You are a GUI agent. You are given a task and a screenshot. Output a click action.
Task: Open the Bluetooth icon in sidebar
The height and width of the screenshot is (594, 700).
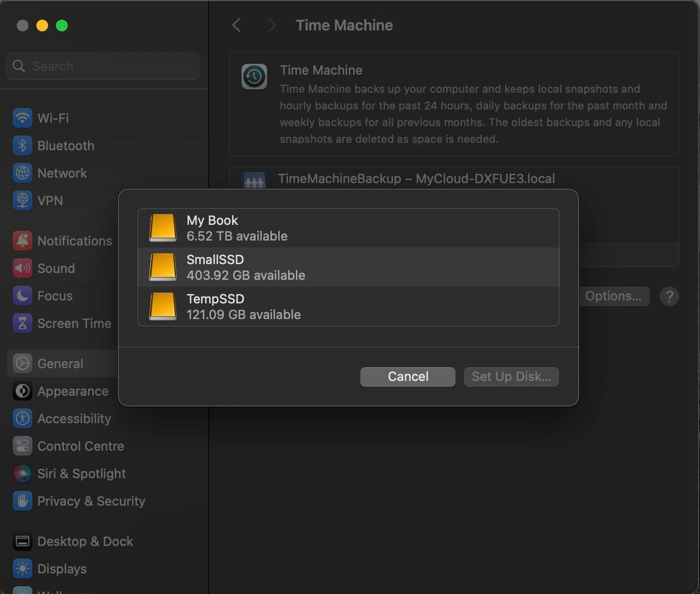point(22,145)
